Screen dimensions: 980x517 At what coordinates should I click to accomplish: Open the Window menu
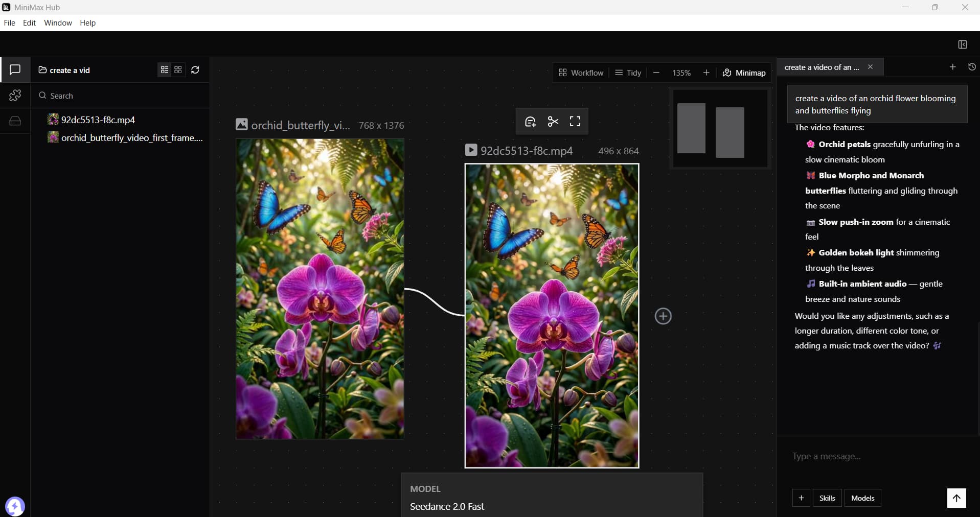(x=58, y=23)
